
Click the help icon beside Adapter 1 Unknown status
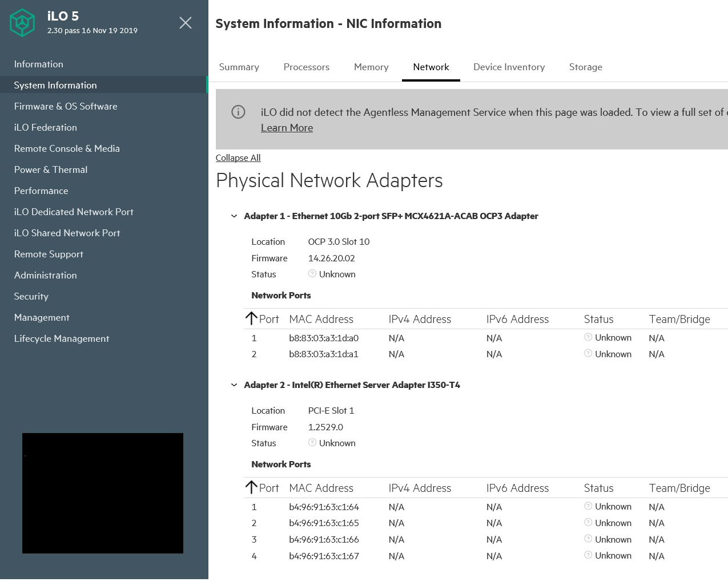pyautogui.click(x=312, y=273)
